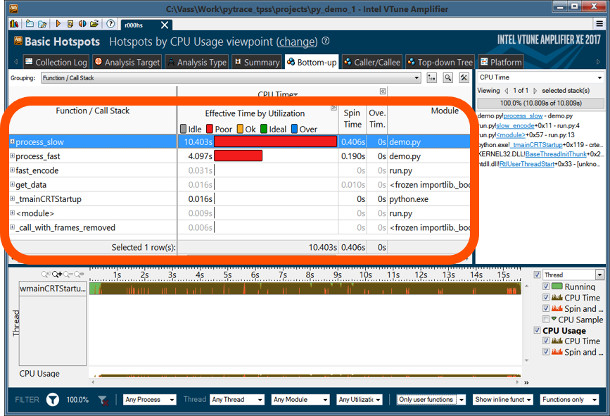Switch to the Caller/Callee tab
This screenshot has width=610, height=416.
pos(372,62)
